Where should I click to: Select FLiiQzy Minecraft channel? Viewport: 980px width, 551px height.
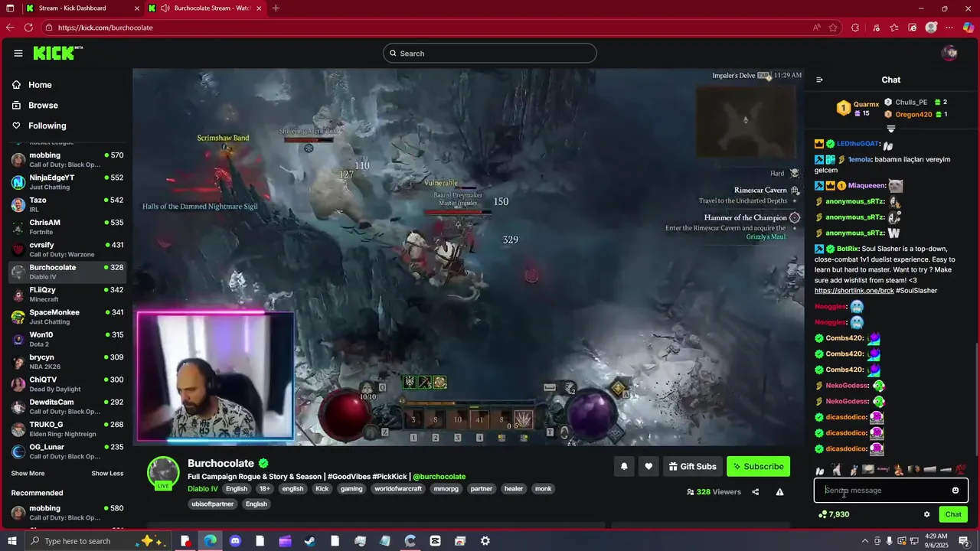pyautogui.click(x=66, y=295)
